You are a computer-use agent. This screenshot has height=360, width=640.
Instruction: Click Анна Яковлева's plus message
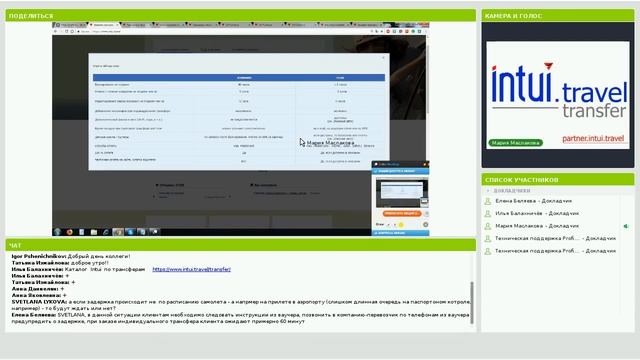pos(39,296)
